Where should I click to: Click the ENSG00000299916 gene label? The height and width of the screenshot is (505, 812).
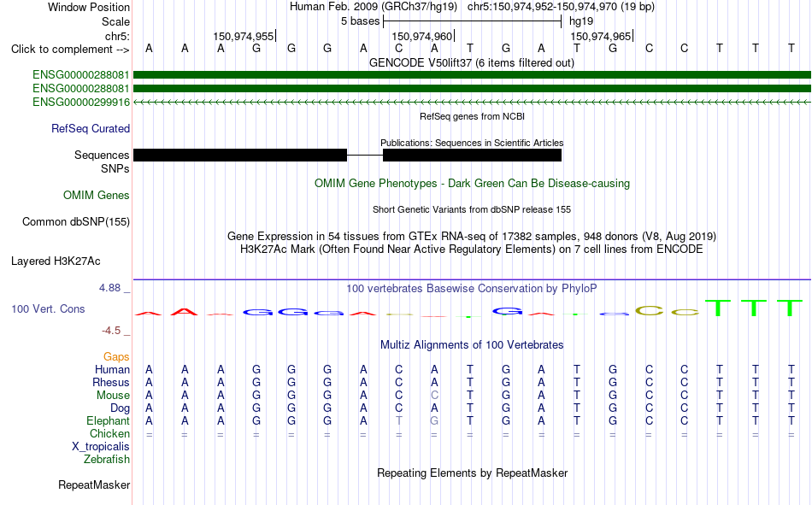point(81,102)
